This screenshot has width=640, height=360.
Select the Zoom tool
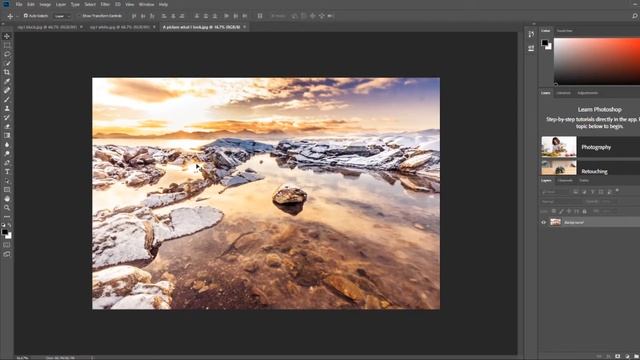(7, 207)
